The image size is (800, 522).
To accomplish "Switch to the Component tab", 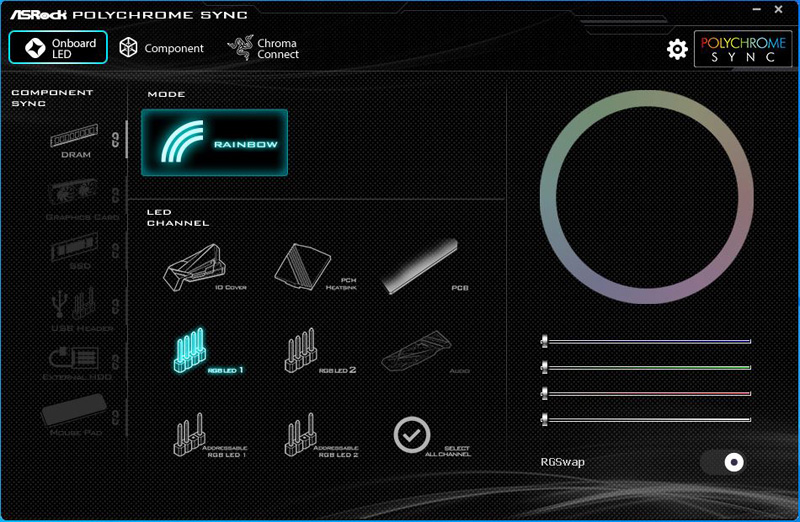I will (x=161, y=48).
